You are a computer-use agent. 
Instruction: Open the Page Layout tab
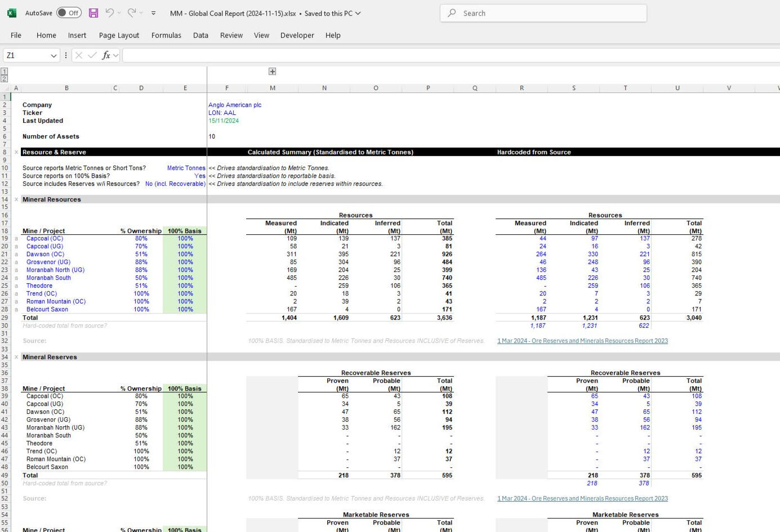(119, 35)
